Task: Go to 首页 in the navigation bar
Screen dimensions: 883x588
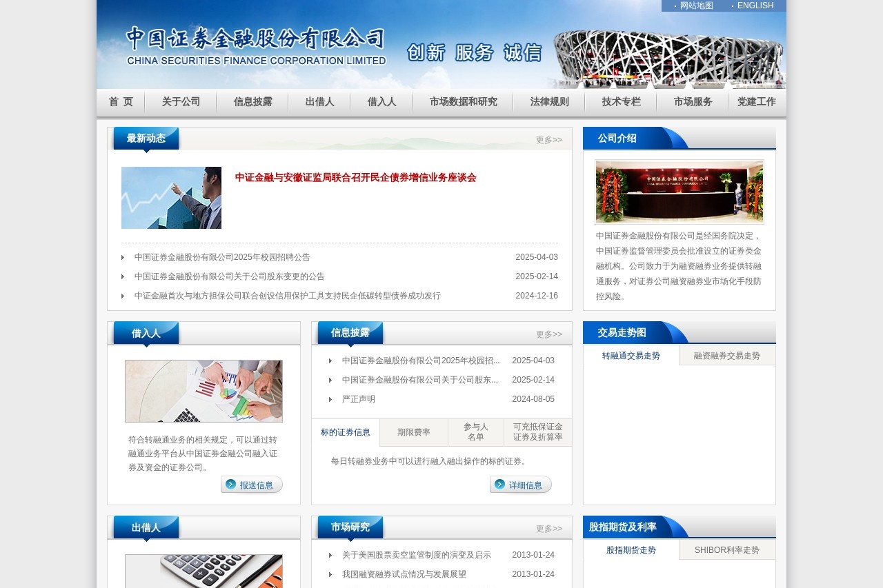Action: (x=121, y=102)
